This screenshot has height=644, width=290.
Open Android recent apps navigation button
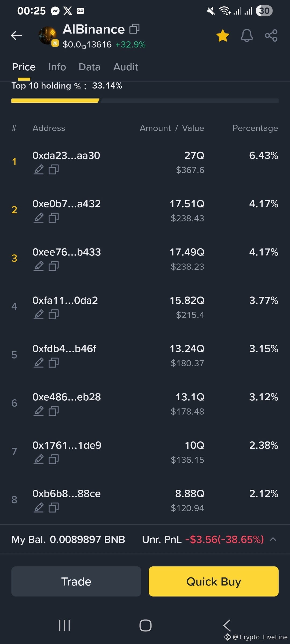point(64,625)
